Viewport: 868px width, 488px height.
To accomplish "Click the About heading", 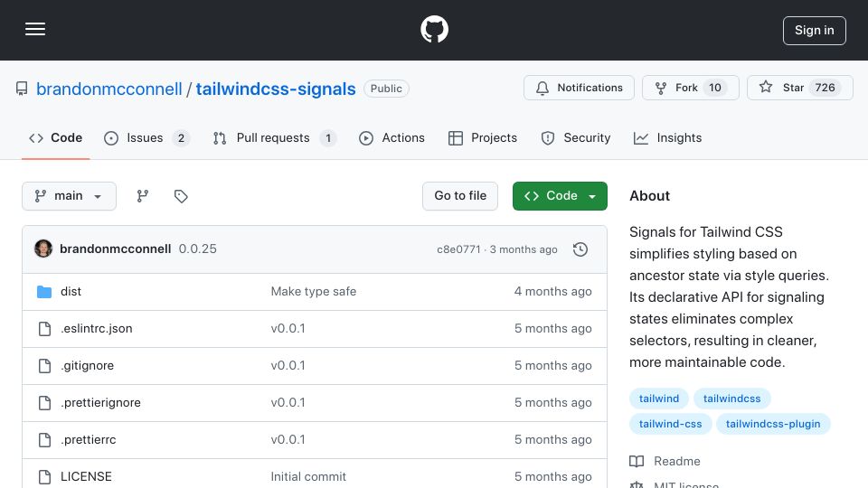I will point(649,196).
